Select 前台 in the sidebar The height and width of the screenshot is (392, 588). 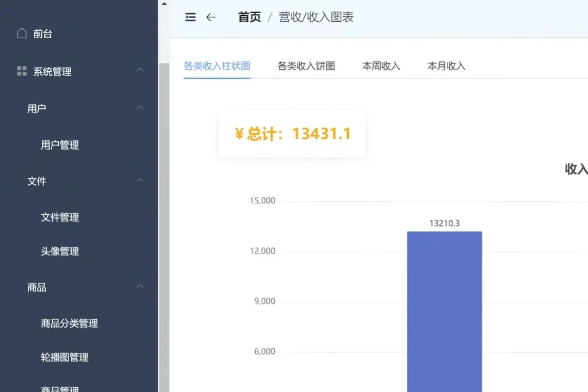point(40,33)
